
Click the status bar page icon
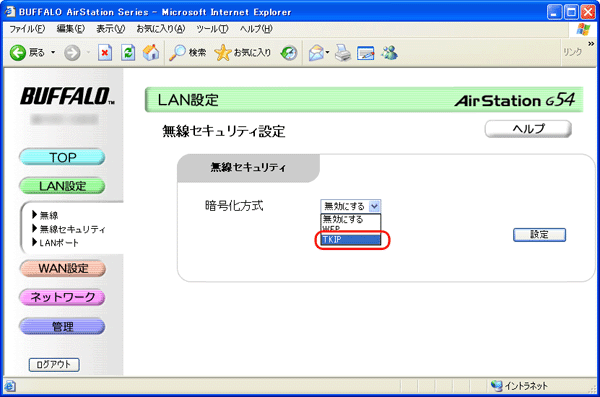pyautogui.click(x=10, y=386)
